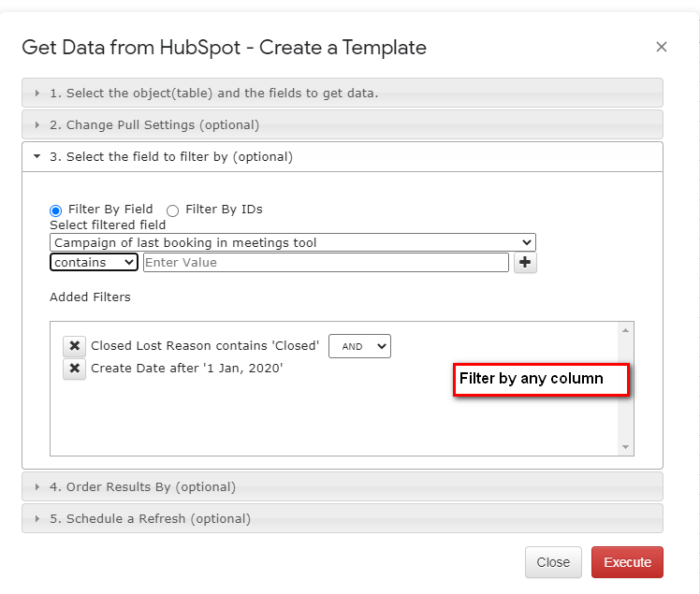Click the Close button
700x594 pixels.
(553, 562)
